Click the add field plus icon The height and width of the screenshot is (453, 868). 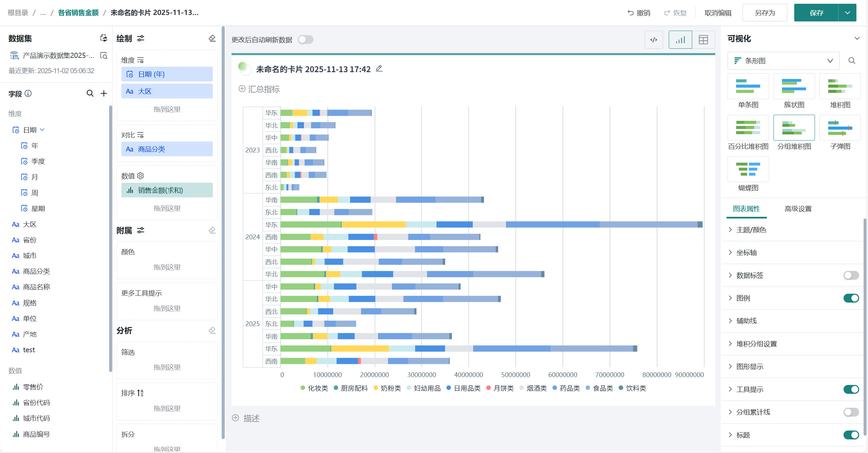[x=104, y=93]
